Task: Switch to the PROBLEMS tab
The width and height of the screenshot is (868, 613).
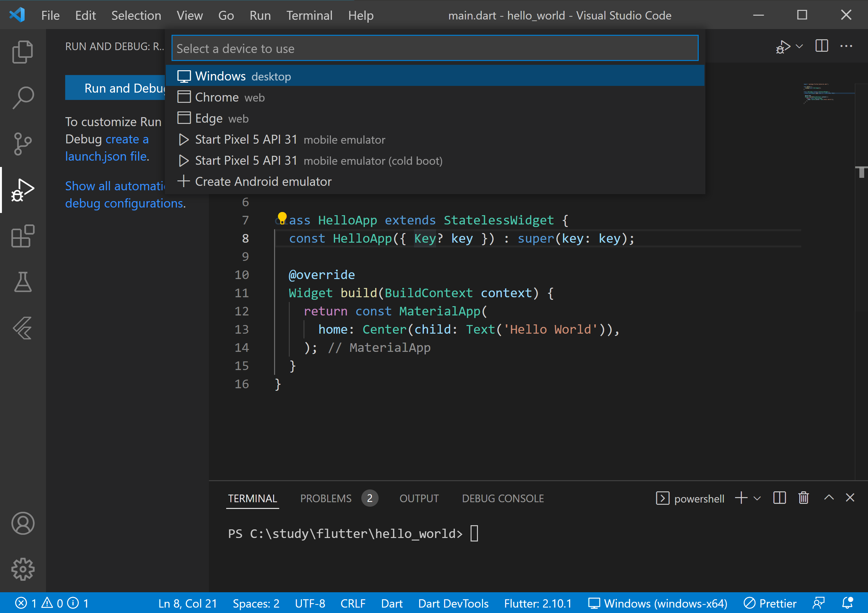Action: pos(326,498)
